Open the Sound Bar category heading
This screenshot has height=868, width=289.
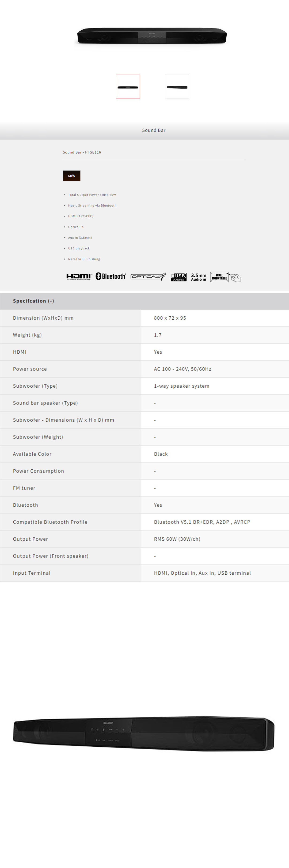(x=154, y=130)
